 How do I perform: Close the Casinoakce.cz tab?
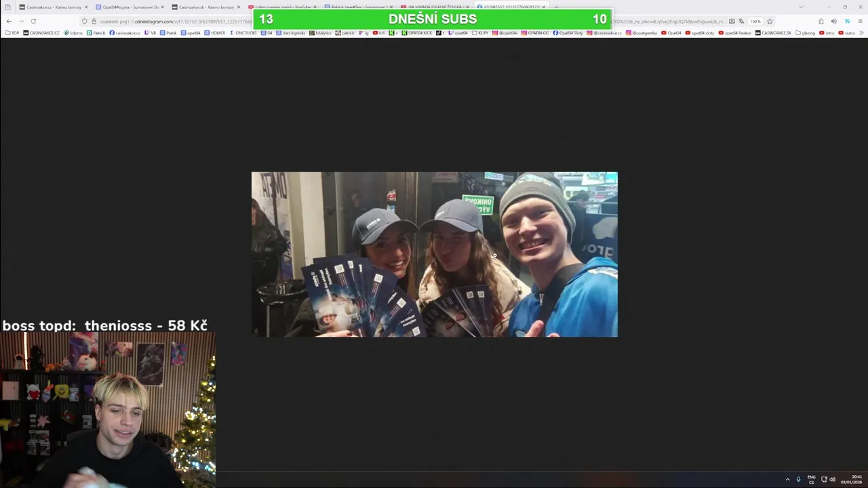86,7
